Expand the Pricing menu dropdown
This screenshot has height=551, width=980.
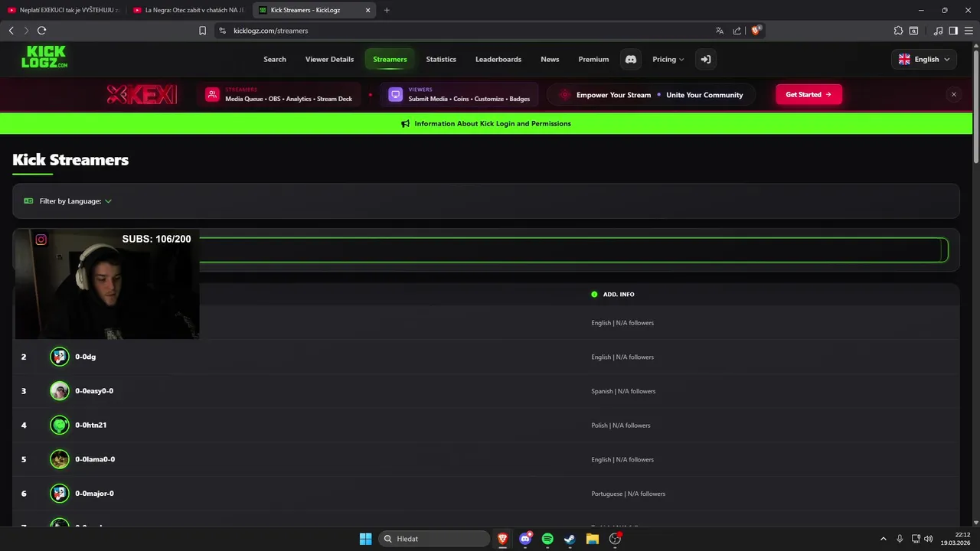[x=668, y=59]
